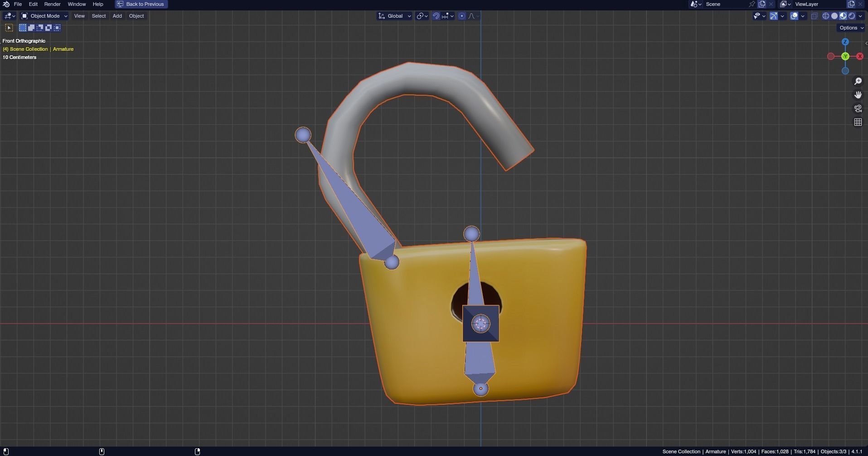Open the viewport Object menu
Viewport: 868px width, 456px height.
point(136,16)
